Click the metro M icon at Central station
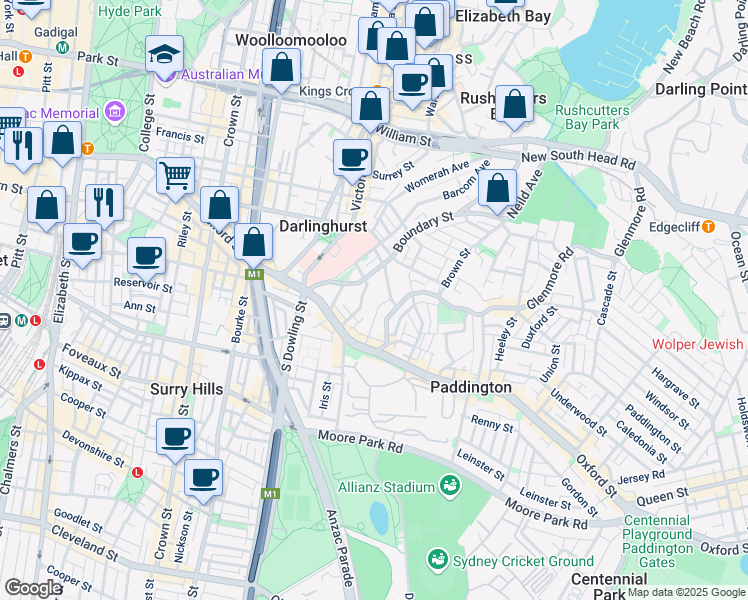The image size is (748, 600). pos(21,321)
